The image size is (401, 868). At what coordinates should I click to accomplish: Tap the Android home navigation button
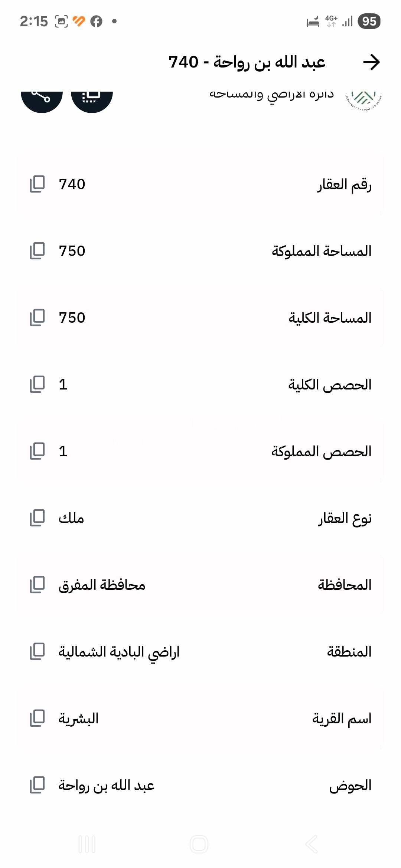pyautogui.click(x=199, y=844)
